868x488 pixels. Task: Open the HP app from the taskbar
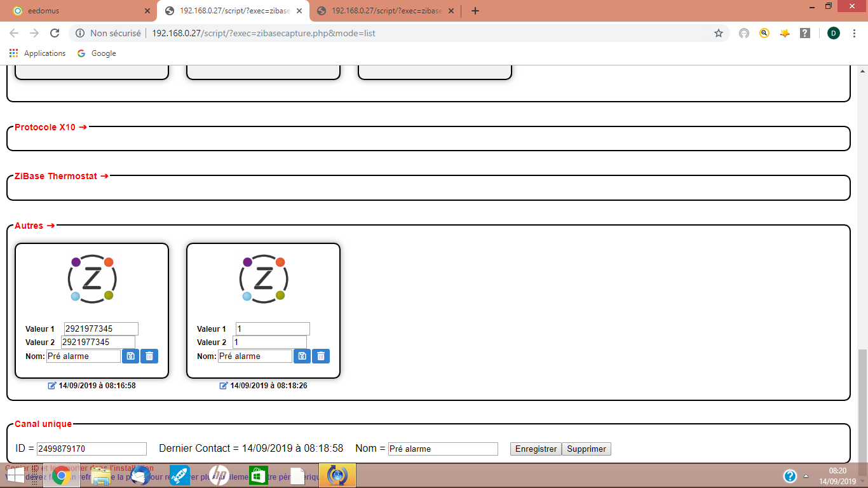click(218, 475)
